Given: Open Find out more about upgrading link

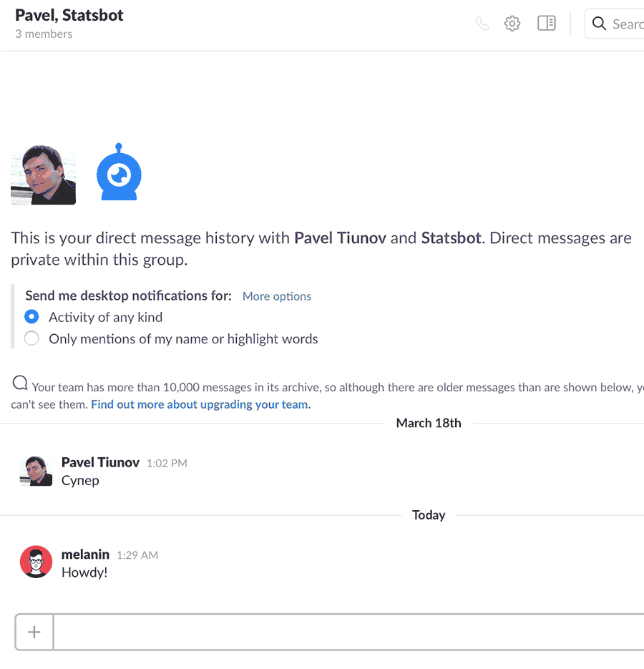Looking at the screenshot, I should [200, 404].
